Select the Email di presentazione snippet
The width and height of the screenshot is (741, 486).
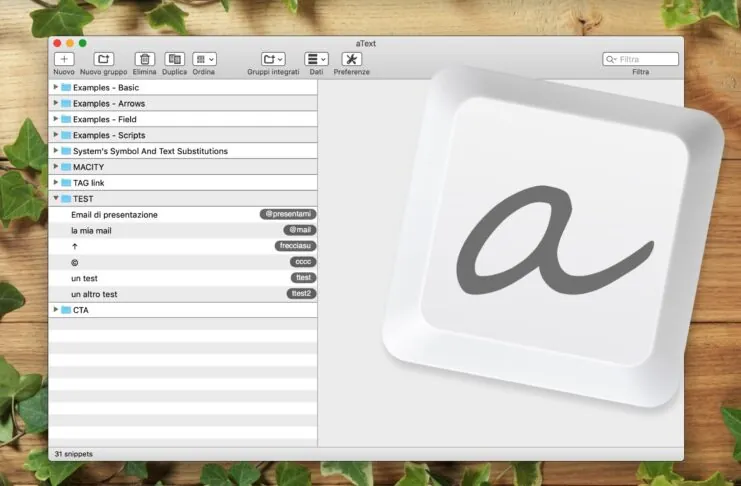[x=183, y=215]
